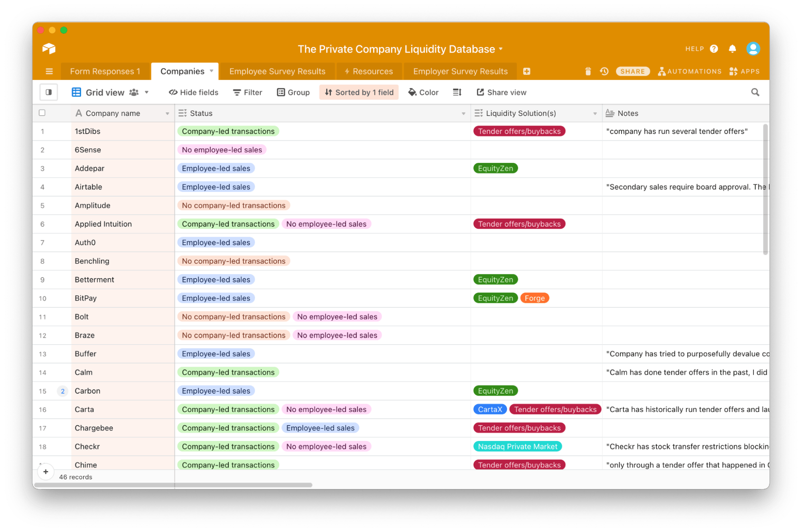Add a new table with plus icon

pyautogui.click(x=526, y=71)
